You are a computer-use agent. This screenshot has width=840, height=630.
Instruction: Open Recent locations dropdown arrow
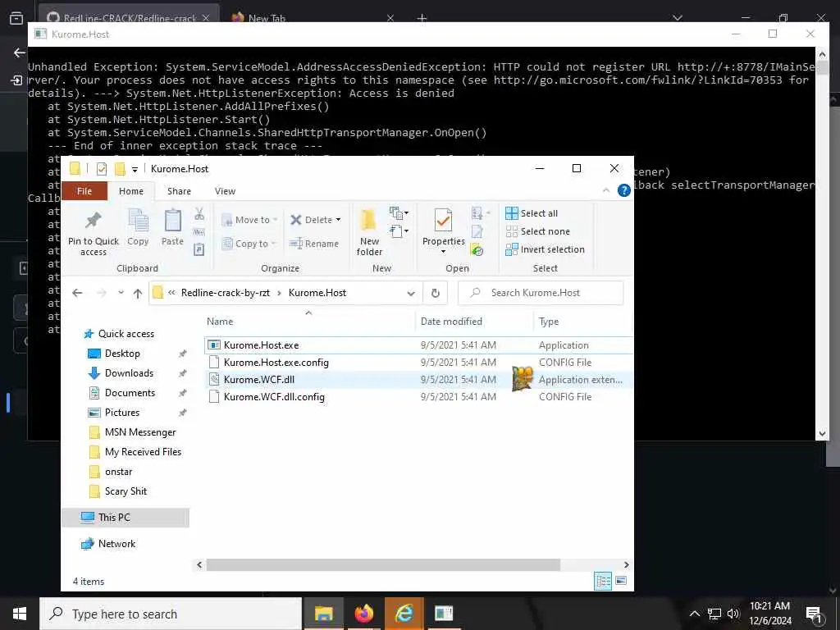click(121, 293)
